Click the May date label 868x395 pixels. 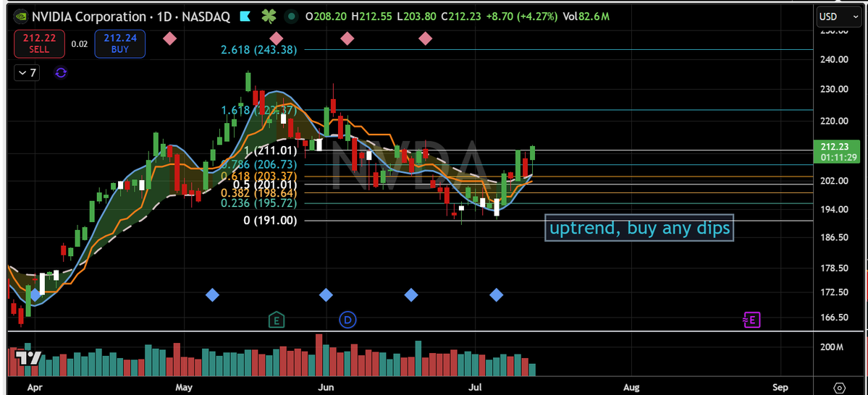click(x=182, y=387)
